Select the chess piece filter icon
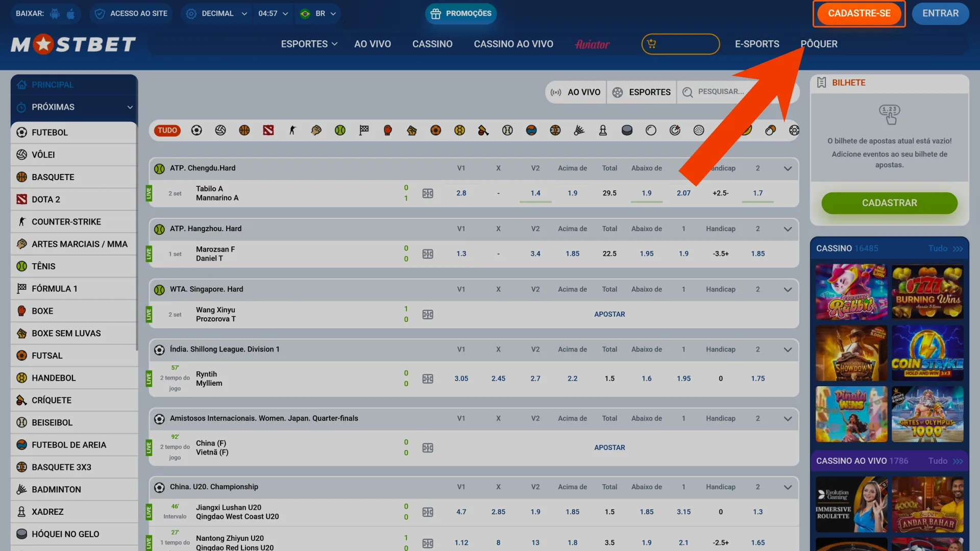The height and width of the screenshot is (551, 980). [603, 131]
